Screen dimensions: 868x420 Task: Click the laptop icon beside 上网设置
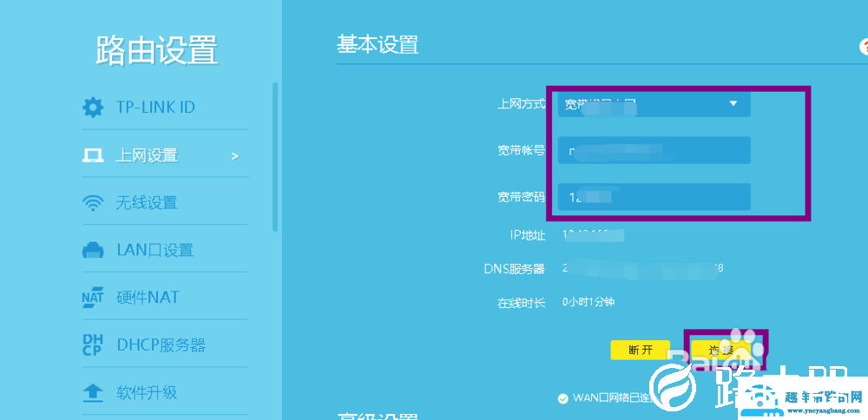93,155
